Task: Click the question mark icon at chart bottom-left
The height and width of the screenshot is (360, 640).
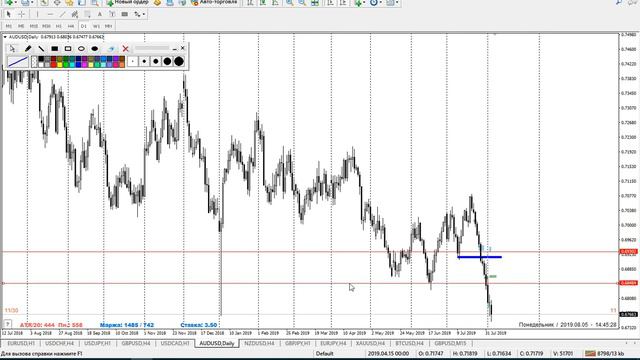Action: coord(7,324)
